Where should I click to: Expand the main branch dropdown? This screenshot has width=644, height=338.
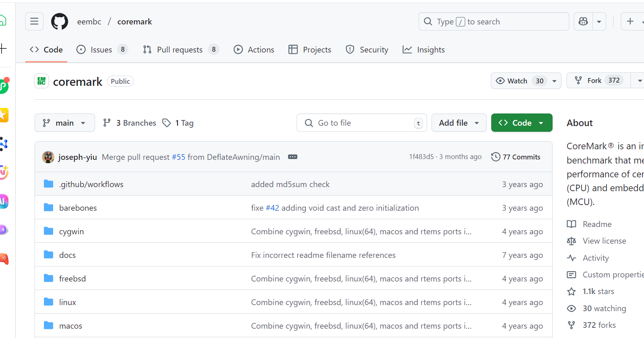(x=65, y=123)
